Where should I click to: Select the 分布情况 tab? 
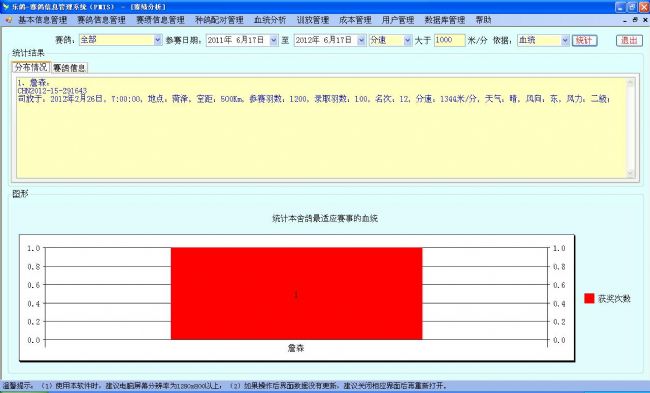[31, 67]
